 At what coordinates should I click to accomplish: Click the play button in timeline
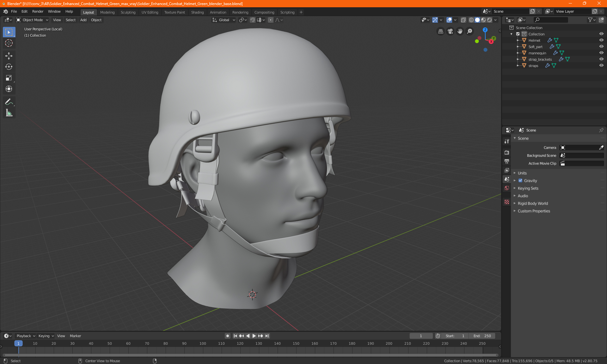(254, 336)
